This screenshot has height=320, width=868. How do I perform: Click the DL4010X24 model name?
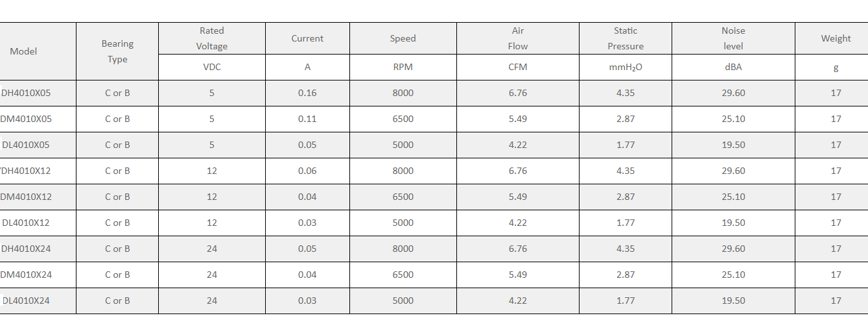26,301
